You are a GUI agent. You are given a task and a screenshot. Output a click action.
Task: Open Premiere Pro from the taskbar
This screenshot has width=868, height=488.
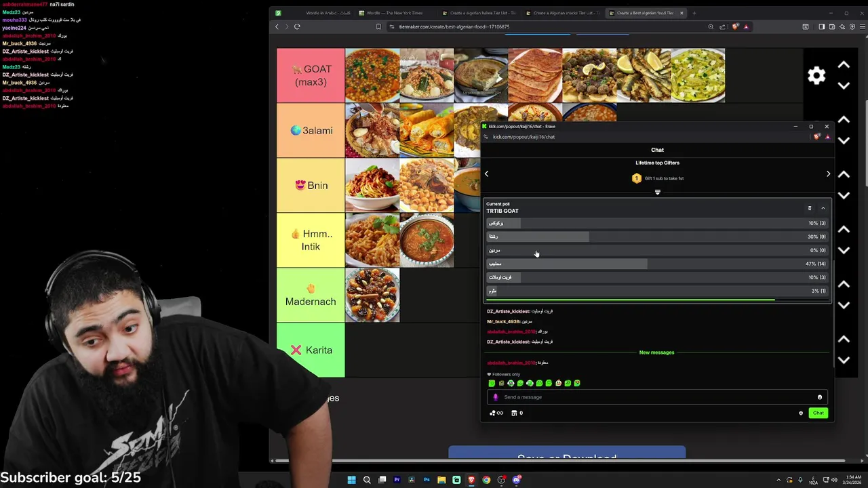click(397, 480)
